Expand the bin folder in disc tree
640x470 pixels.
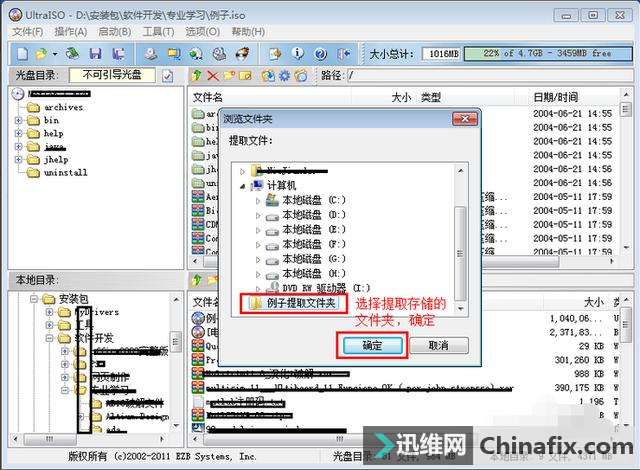click(x=18, y=120)
